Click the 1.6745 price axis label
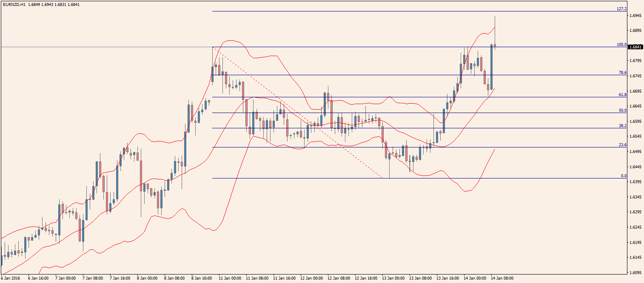The image size is (644, 283). (x=636, y=76)
